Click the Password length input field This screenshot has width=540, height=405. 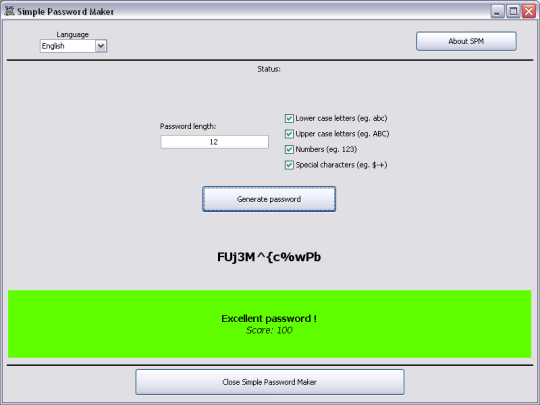tap(214, 142)
